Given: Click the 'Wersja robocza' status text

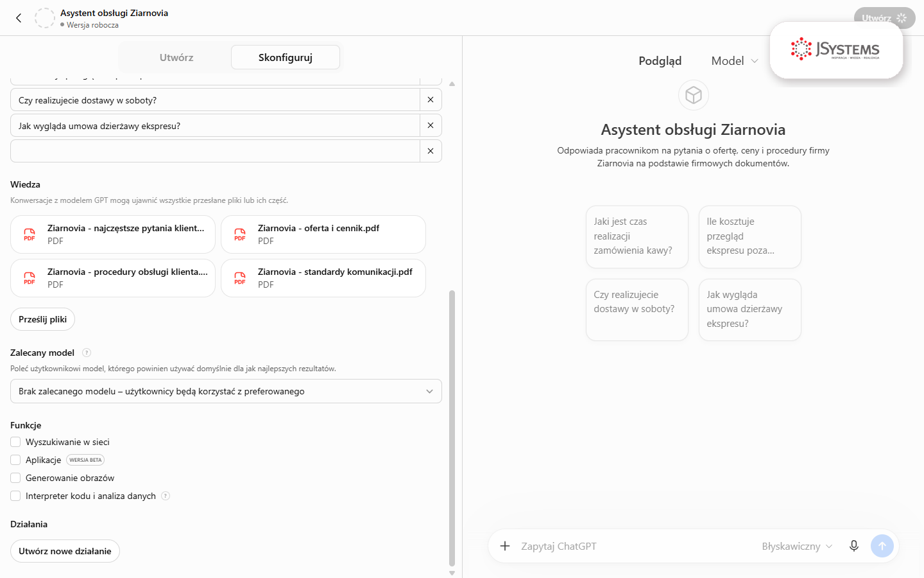Looking at the screenshot, I should click(92, 25).
